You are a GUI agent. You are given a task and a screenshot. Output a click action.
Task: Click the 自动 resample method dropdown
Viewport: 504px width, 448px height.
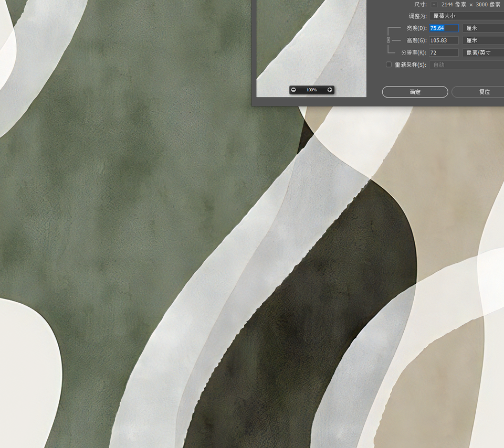pos(466,65)
